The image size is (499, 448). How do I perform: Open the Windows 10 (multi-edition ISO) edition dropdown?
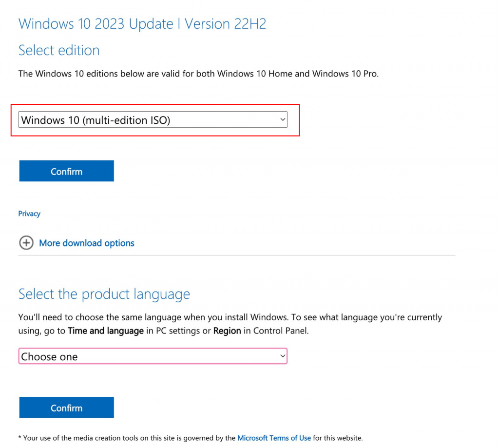pyautogui.click(x=153, y=120)
